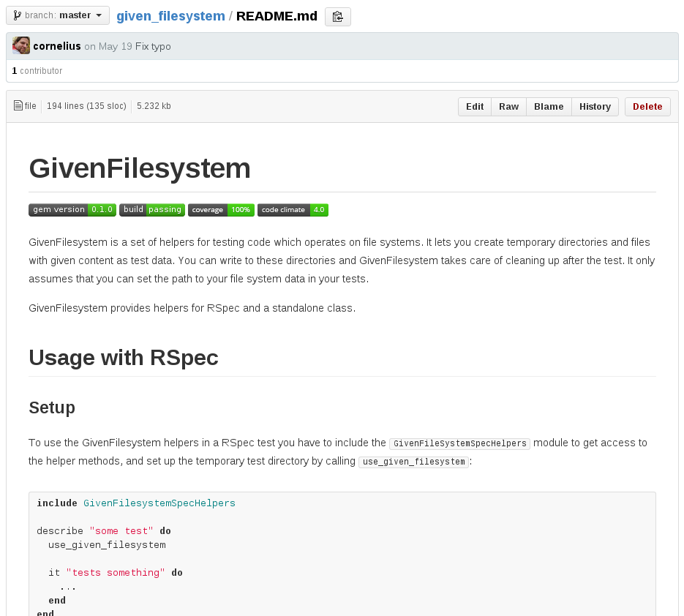This screenshot has width=684, height=616.
Task: Click the "5.232 kb" file size
Action: [154, 106]
